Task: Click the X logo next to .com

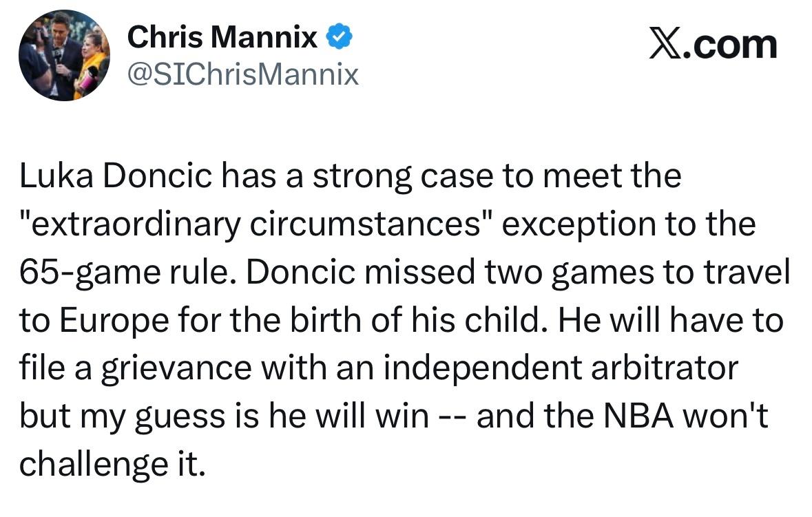Action: 666,43
